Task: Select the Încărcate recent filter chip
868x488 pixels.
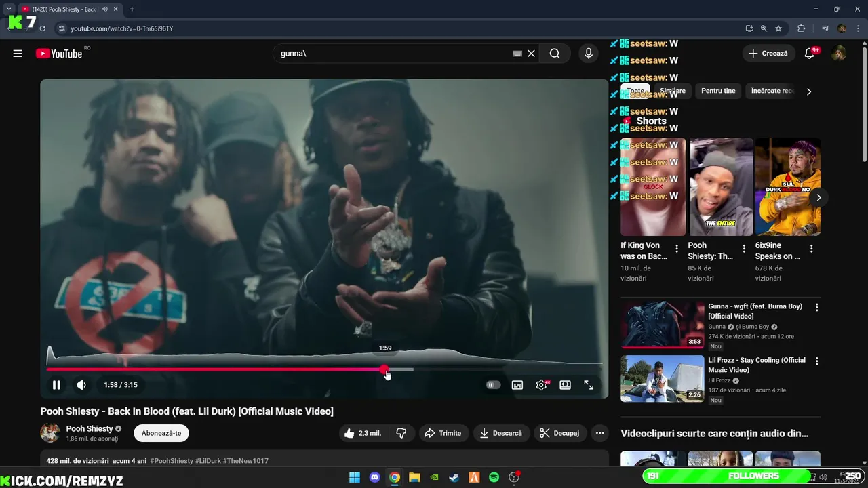Action: click(x=772, y=91)
